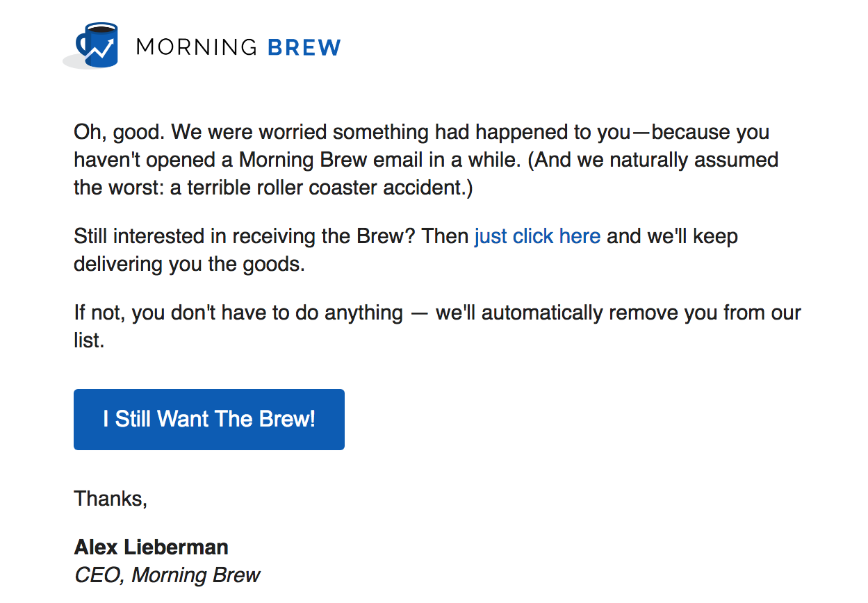This screenshot has width=868, height=603.
Task: Click the white button label text
Action: (x=208, y=420)
